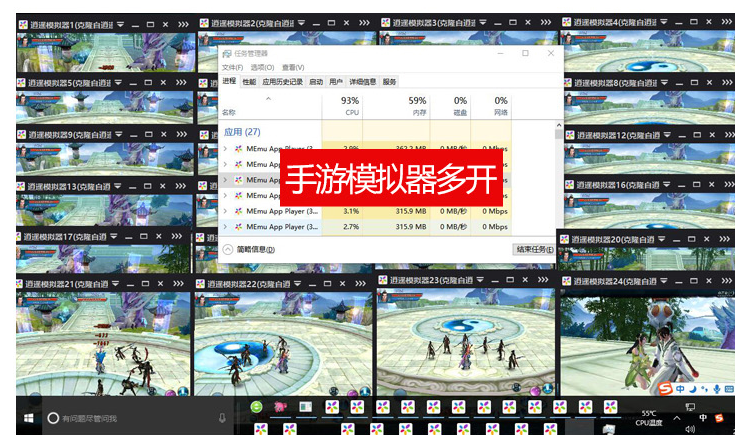Viewport: 735px width, 435px height.
Task: Click the 中 language indicator in system tray
Action: coord(703,418)
